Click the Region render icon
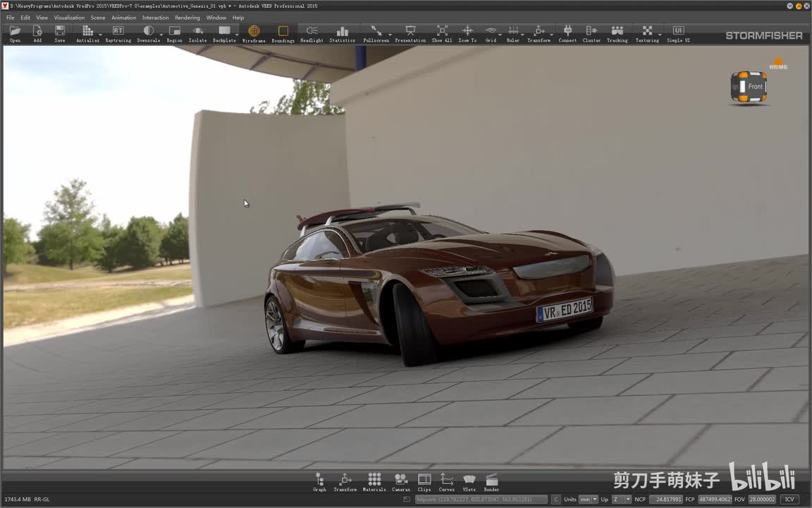The image size is (812, 508). 175,34
